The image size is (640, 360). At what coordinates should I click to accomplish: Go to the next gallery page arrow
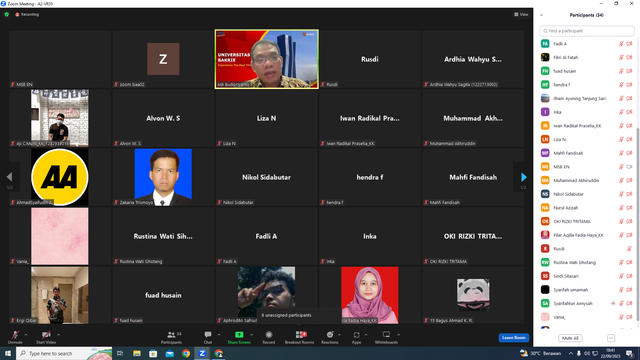(524, 177)
